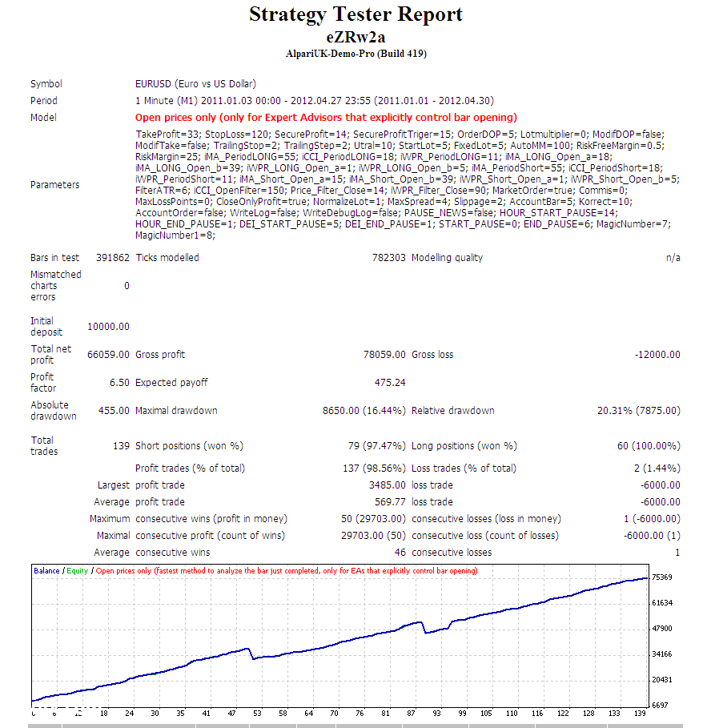
Task: Click the chart's red Open prices only caption
Action: coord(287,571)
